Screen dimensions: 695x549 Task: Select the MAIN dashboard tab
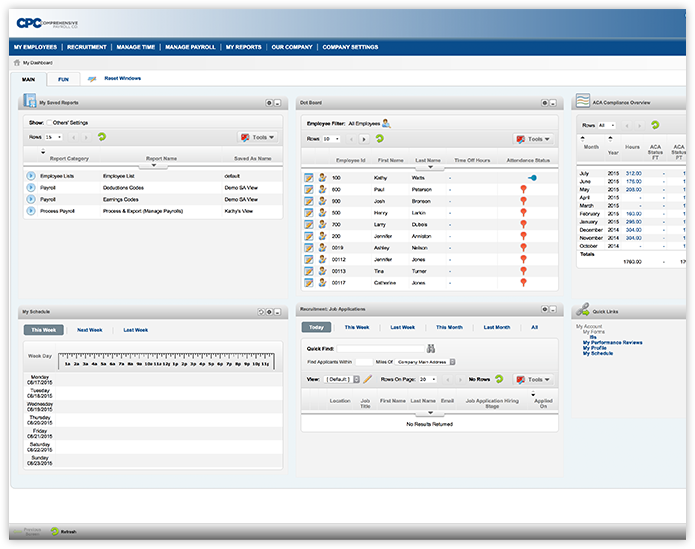click(28, 79)
